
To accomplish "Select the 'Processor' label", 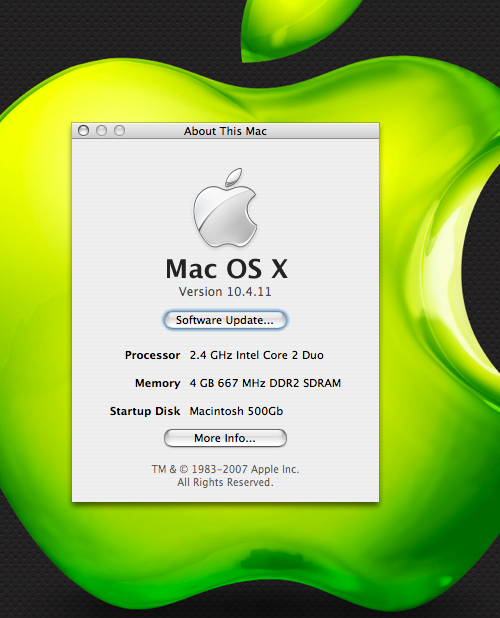I will (x=152, y=355).
